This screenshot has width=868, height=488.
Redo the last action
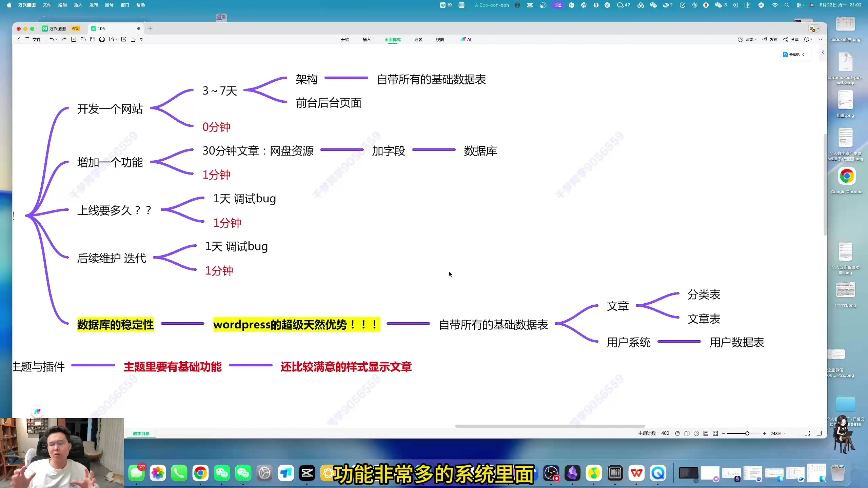click(x=64, y=39)
